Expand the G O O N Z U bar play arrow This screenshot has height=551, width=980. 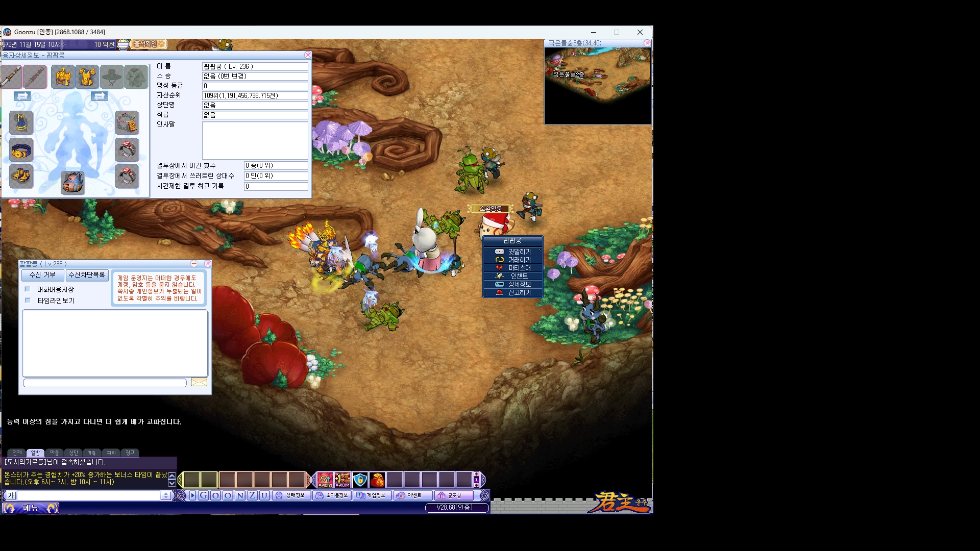(x=192, y=495)
